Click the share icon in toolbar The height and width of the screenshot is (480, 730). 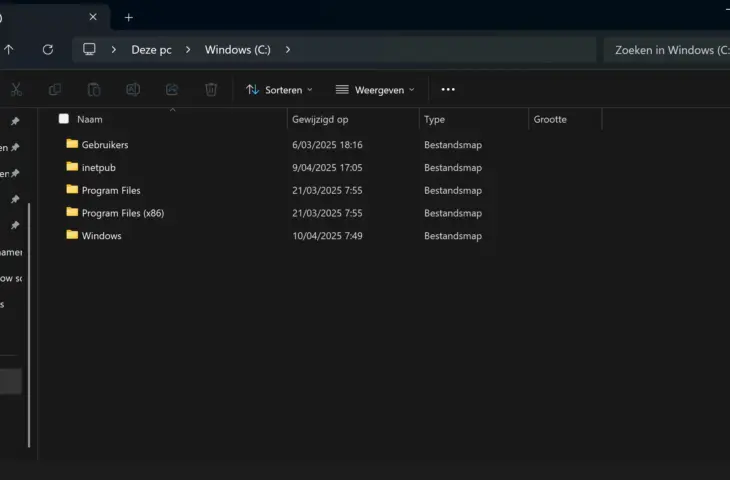[x=172, y=89]
